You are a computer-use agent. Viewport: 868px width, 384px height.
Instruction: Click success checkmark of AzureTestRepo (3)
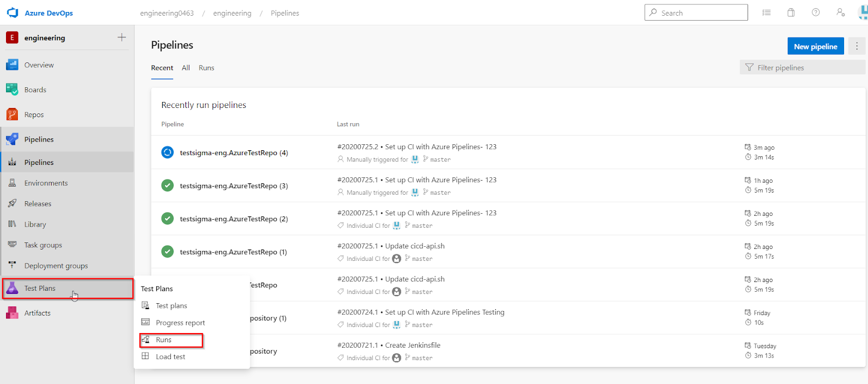point(168,185)
